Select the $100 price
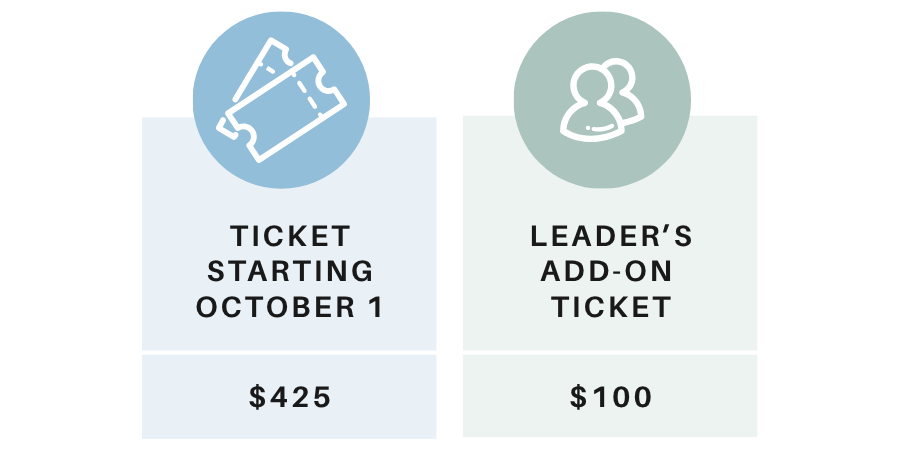 (611, 397)
